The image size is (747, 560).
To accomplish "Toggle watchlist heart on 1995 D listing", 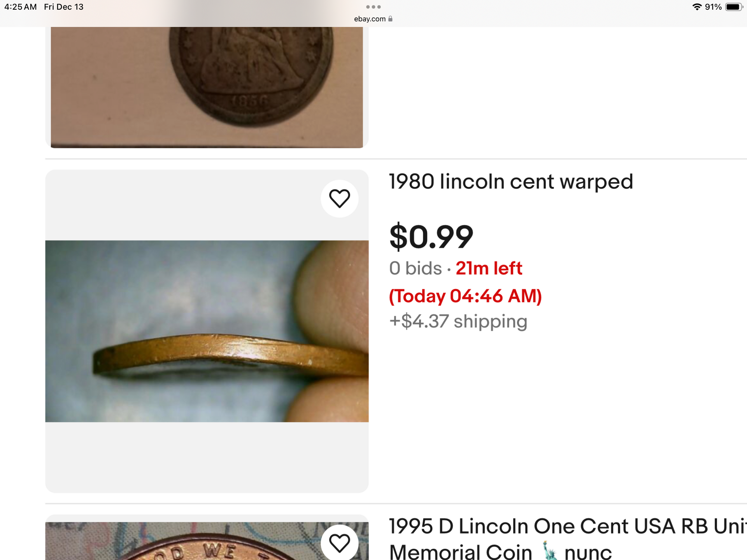I will point(339,542).
